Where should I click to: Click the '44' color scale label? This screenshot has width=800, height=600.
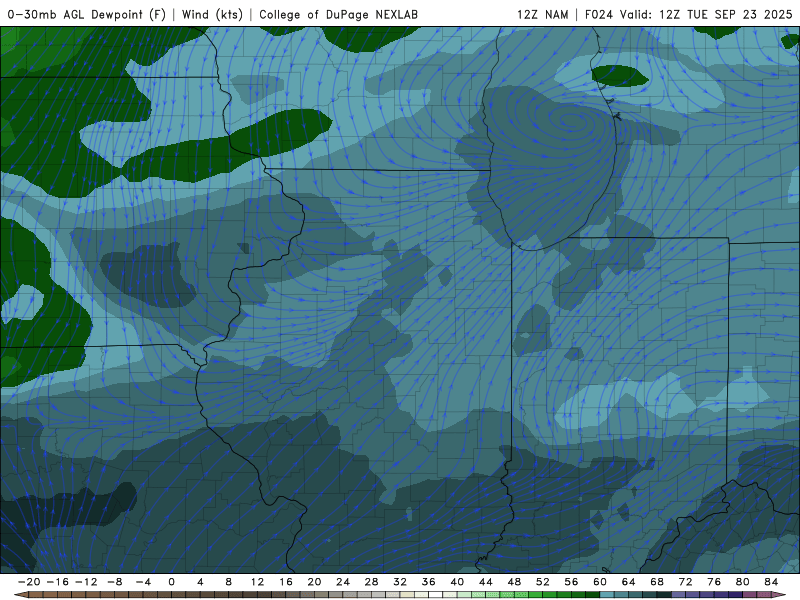[486, 582]
